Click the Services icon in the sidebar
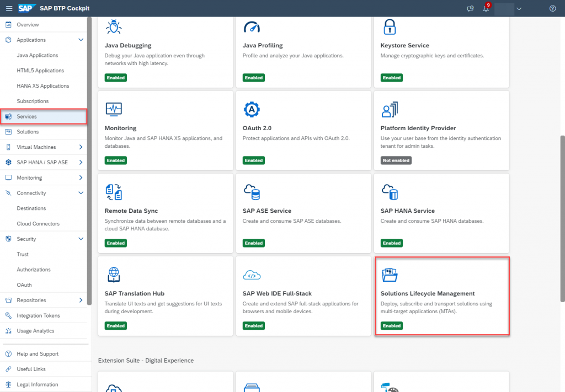The image size is (565, 392). click(x=8, y=117)
